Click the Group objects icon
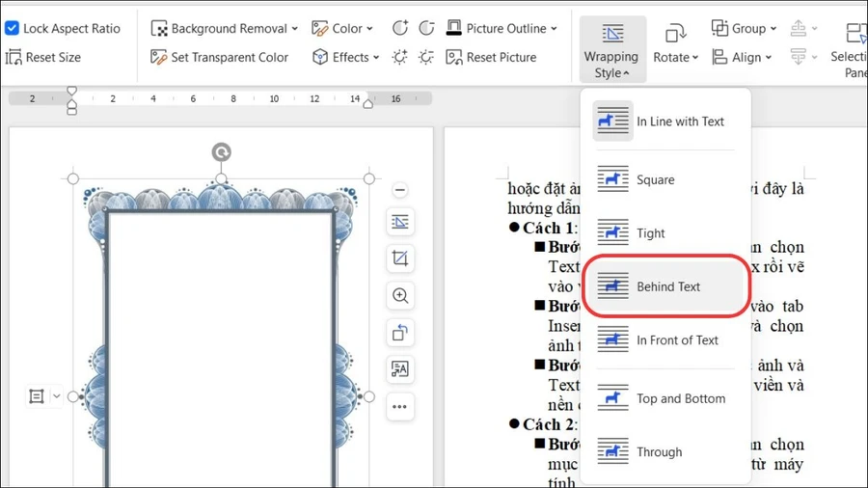Viewport: 868px width, 488px height. 719,28
